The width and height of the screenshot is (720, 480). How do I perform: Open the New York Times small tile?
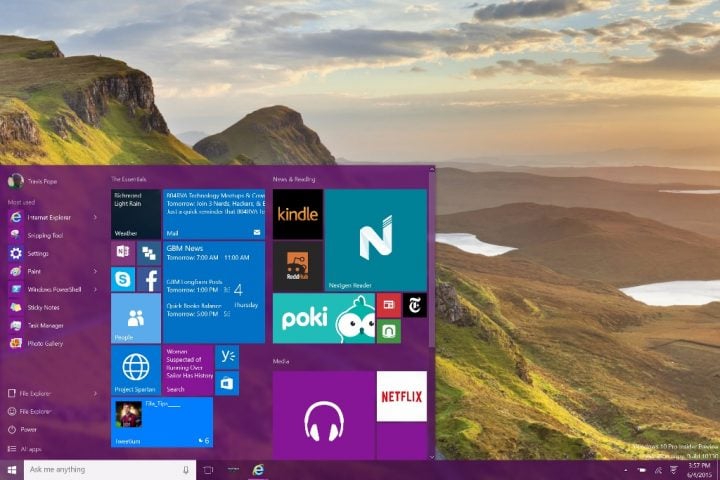[x=415, y=305]
